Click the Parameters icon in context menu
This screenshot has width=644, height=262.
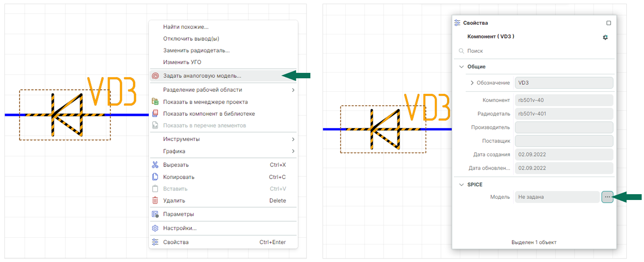(x=155, y=214)
